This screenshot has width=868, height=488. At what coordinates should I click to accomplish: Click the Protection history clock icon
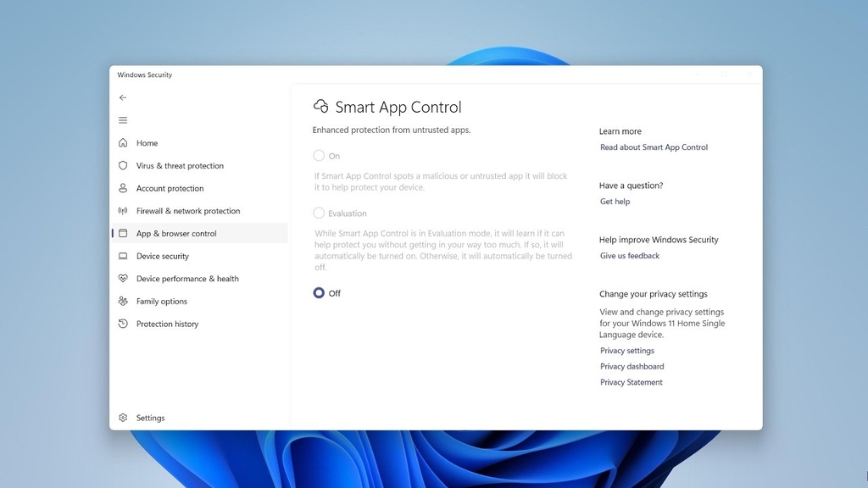click(x=123, y=324)
